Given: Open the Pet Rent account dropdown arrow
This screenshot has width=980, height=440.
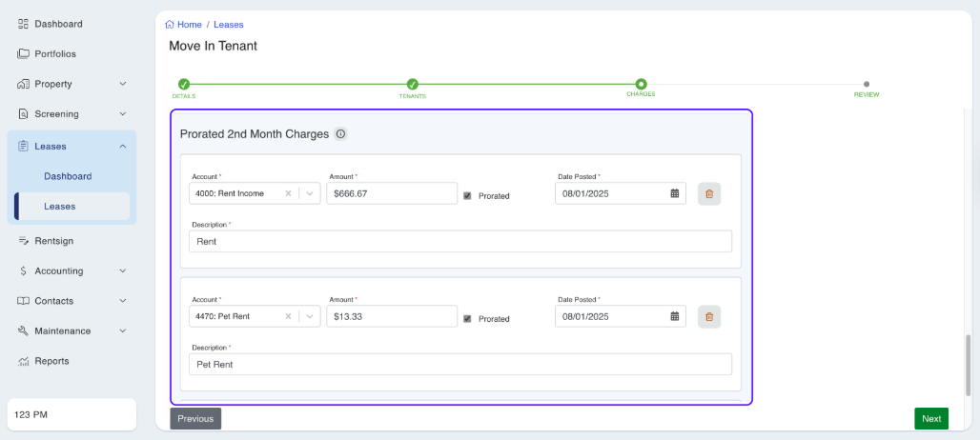Looking at the screenshot, I should (x=309, y=316).
